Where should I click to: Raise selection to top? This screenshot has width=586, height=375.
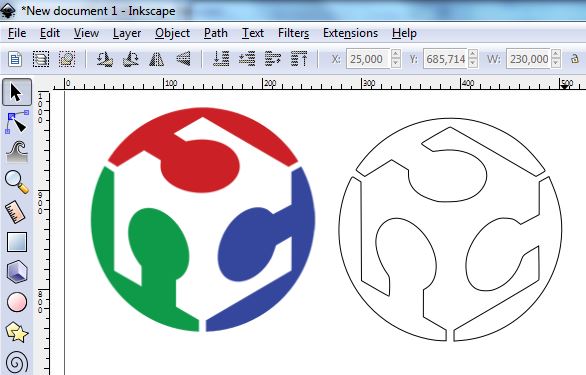299,59
